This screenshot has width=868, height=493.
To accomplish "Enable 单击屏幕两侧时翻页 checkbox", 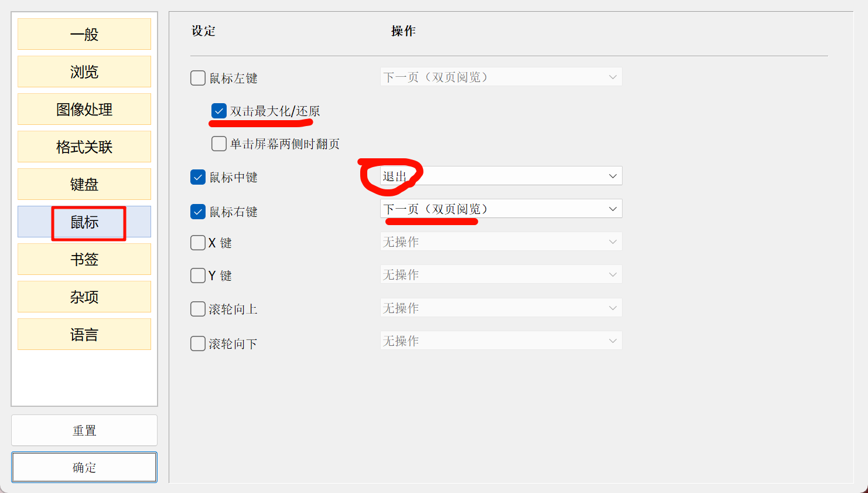I will [x=219, y=144].
